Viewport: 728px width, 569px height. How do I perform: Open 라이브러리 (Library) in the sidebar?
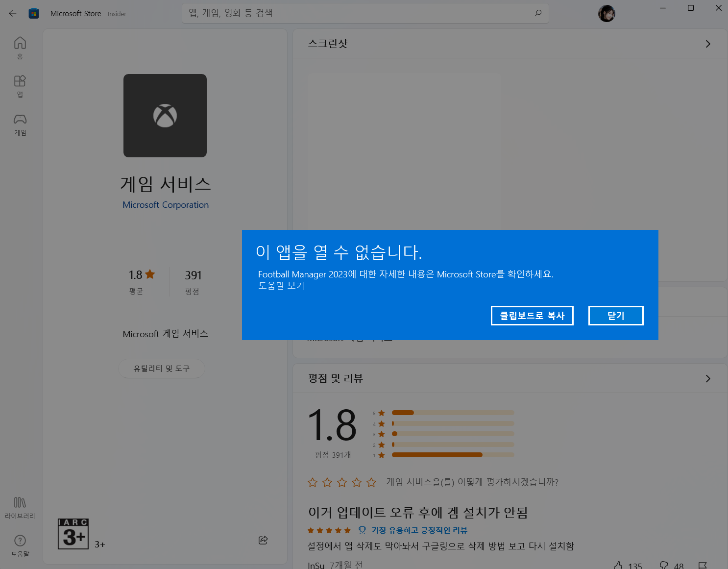(x=20, y=508)
